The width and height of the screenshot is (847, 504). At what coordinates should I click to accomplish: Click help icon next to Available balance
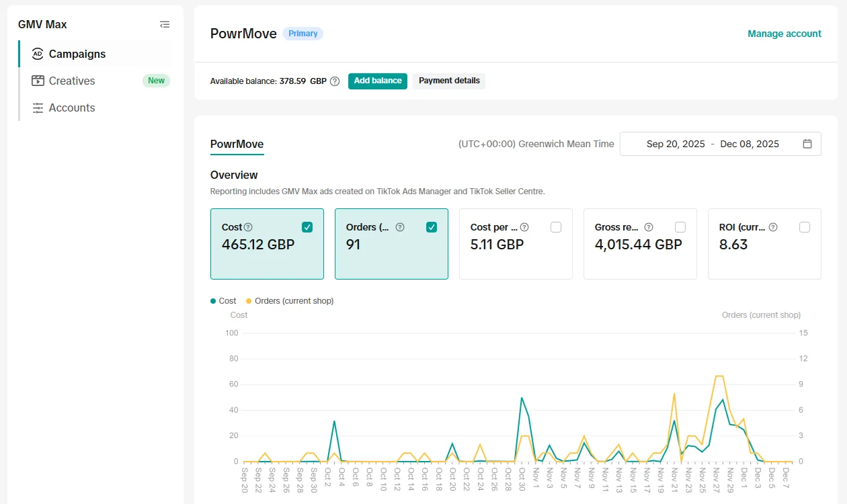(x=335, y=81)
